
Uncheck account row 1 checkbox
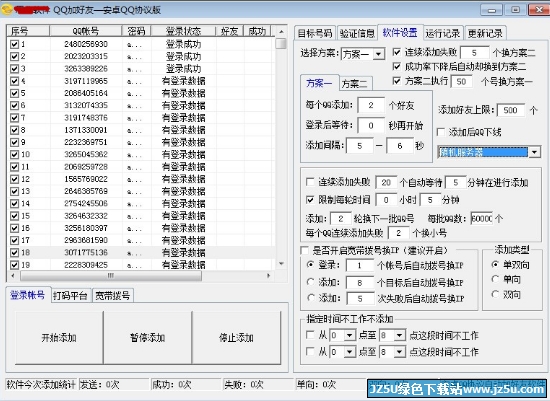click(x=14, y=45)
